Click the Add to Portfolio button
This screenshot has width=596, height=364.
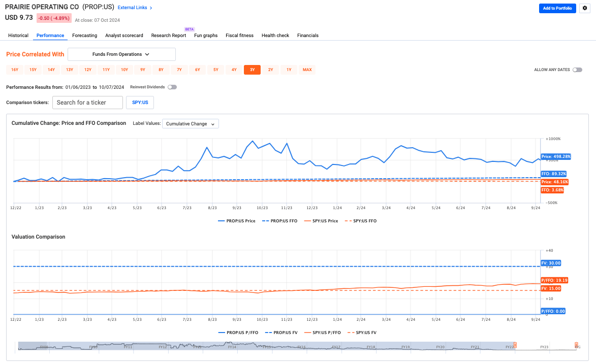point(557,8)
